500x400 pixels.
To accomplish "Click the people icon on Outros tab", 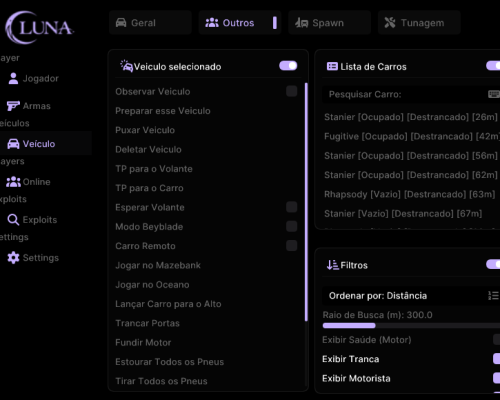I will (212, 23).
